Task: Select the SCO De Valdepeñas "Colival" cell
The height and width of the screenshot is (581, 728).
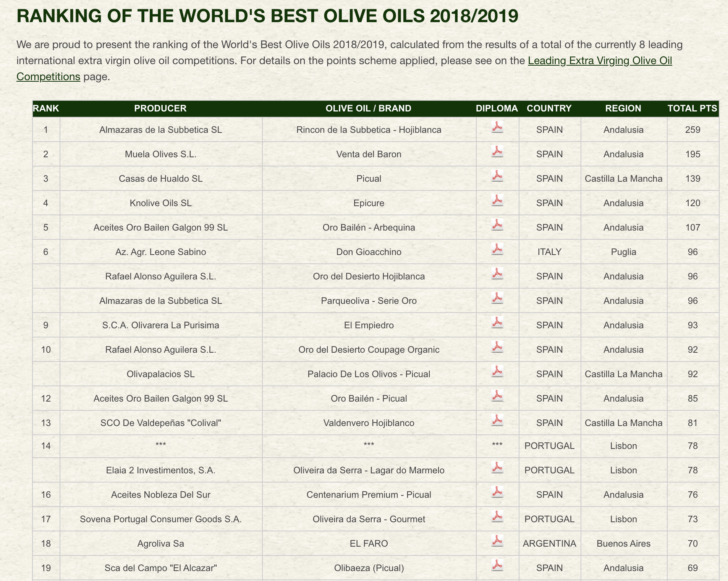Action: click(x=161, y=423)
